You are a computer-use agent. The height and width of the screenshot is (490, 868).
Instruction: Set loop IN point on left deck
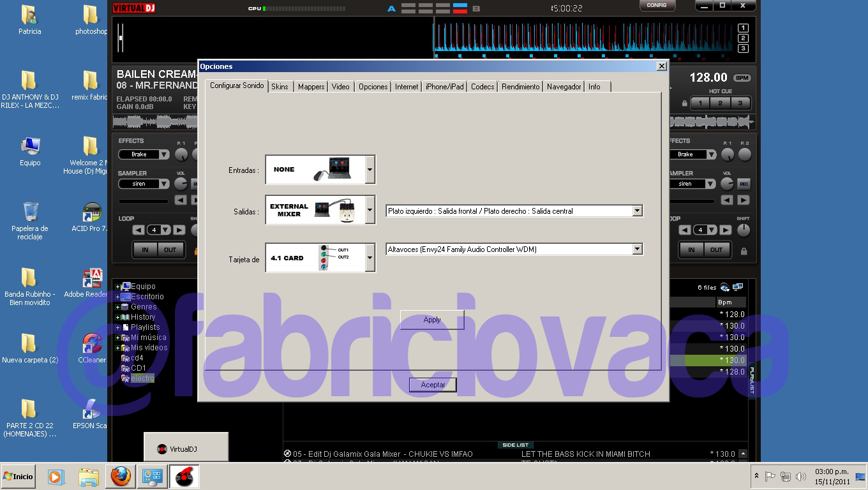145,249
